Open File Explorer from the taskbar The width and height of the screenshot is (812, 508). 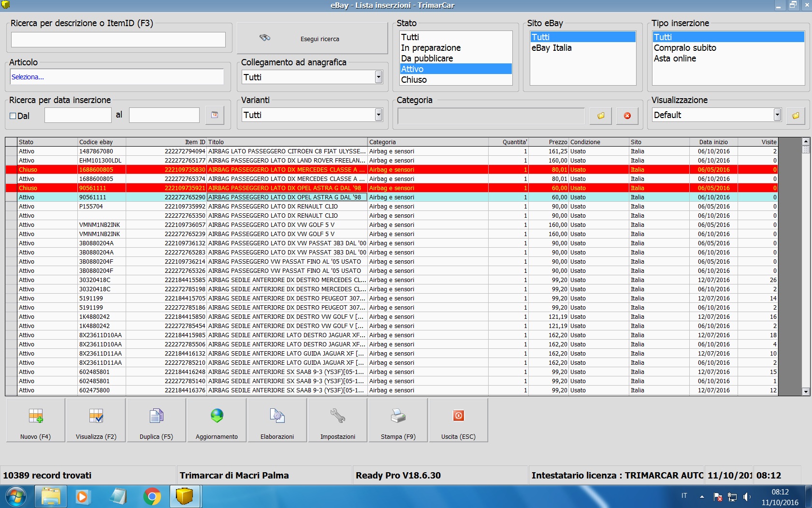50,497
